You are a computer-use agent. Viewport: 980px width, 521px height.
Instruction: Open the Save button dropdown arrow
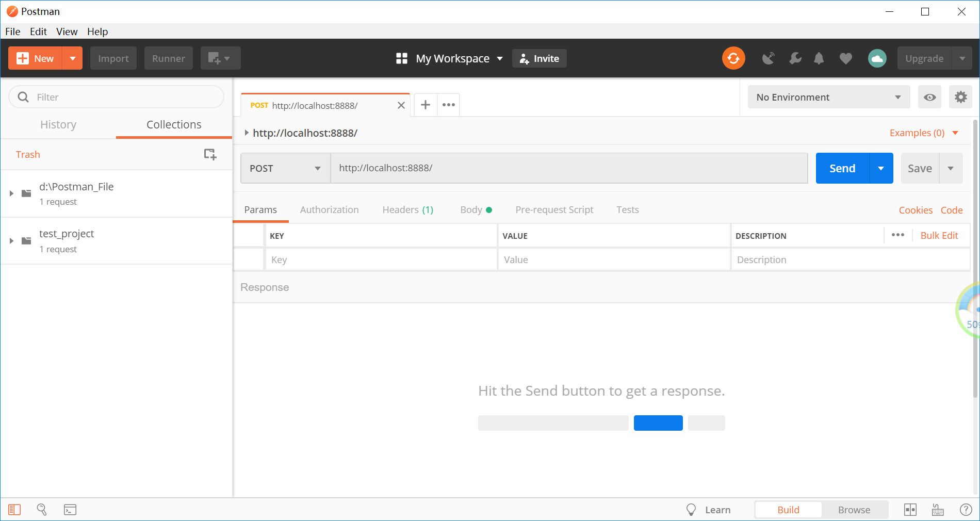[x=951, y=168]
